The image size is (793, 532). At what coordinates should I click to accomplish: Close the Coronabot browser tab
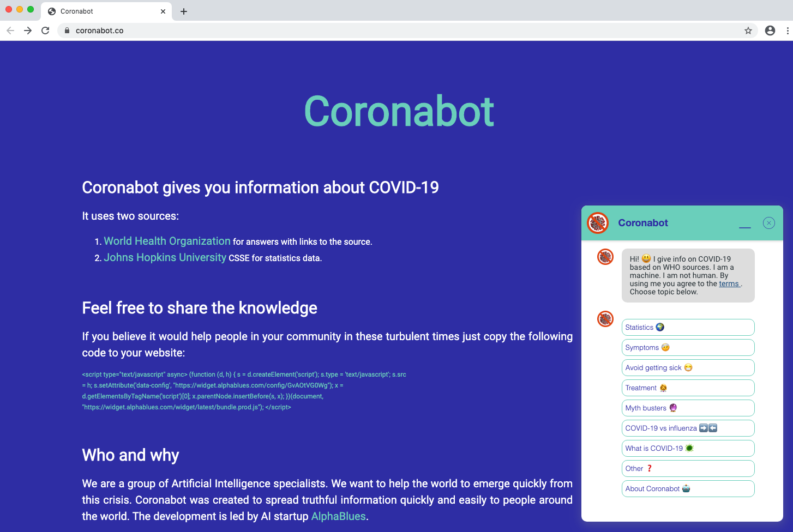point(163,11)
